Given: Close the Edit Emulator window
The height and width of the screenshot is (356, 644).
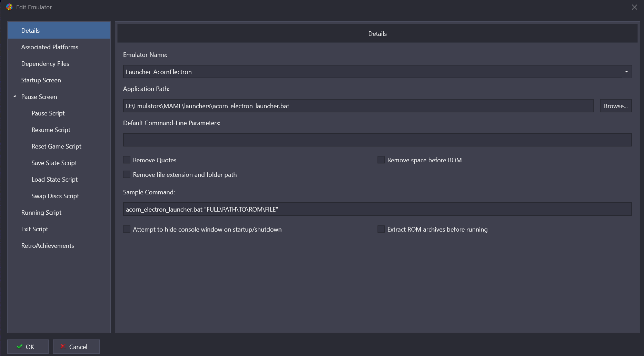Looking at the screenshot, I should [634, 7].
